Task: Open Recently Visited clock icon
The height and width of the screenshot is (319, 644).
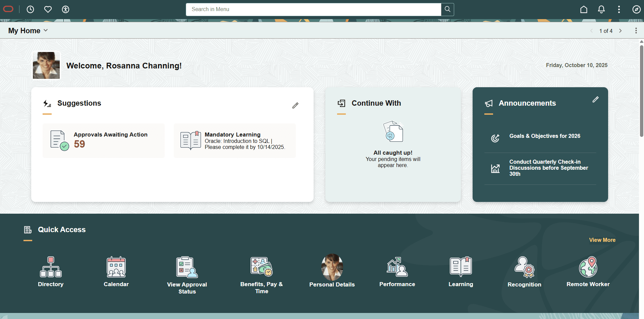Action: 30,9
